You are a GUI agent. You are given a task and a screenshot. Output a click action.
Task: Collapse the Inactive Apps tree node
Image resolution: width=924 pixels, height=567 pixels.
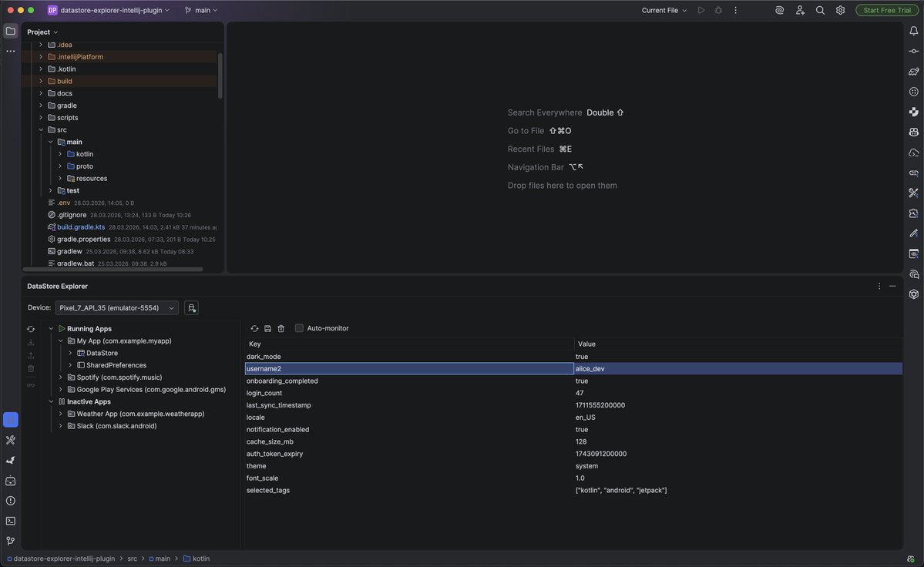[51, 401]
